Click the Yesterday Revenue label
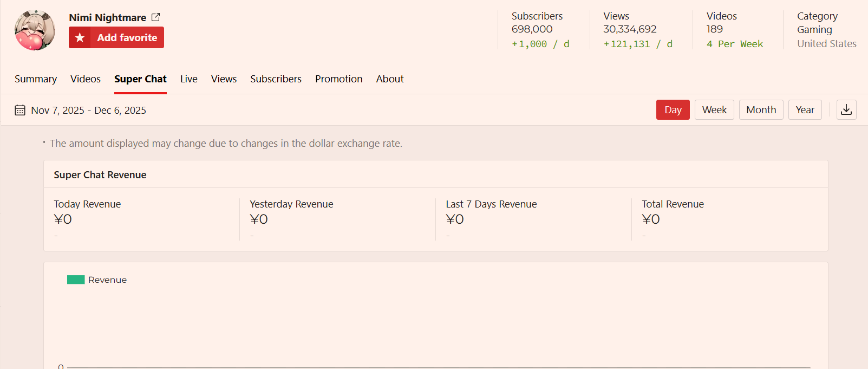The image size is (868, 369). (291, 204)
